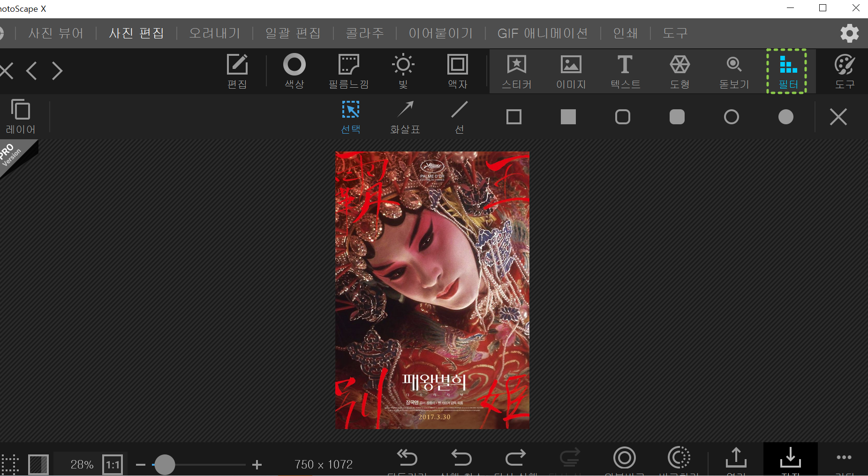The height and width of the screenshot is (476, 868).
Task: Open the 색상 (Color) adjustments
Action: (294, 71)
